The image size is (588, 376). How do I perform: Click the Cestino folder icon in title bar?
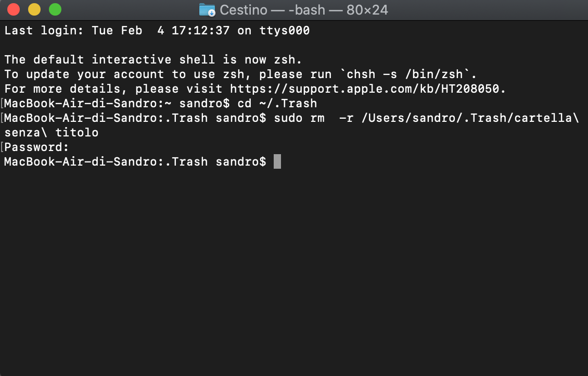(207, 10)
